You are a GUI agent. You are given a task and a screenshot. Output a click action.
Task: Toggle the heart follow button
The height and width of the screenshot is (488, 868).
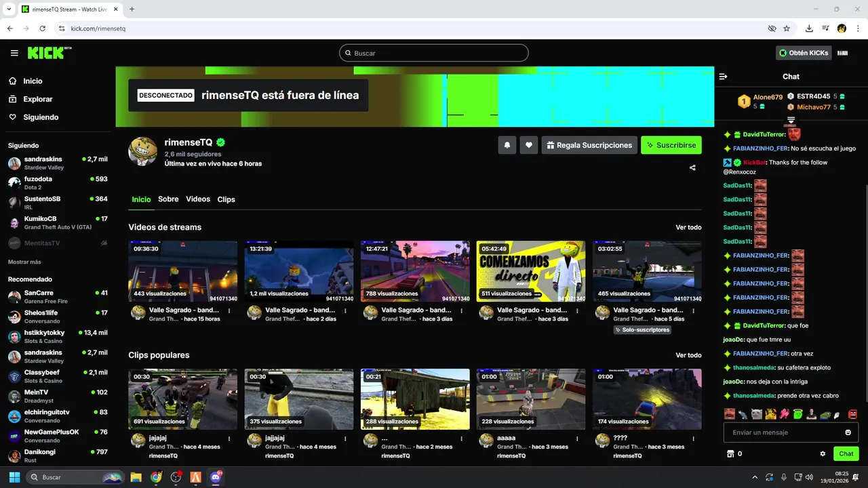click(x=529, y=145)
